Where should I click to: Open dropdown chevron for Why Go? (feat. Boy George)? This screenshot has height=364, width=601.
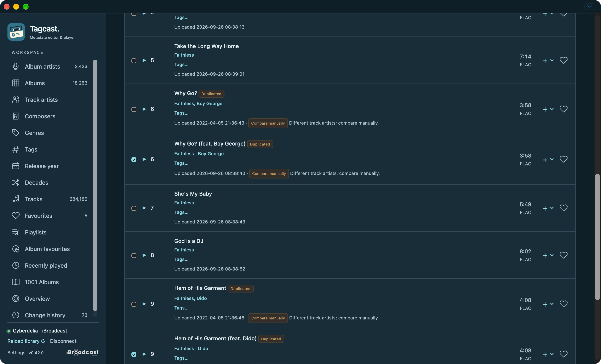pyautogui.click(x=552, y=159)
